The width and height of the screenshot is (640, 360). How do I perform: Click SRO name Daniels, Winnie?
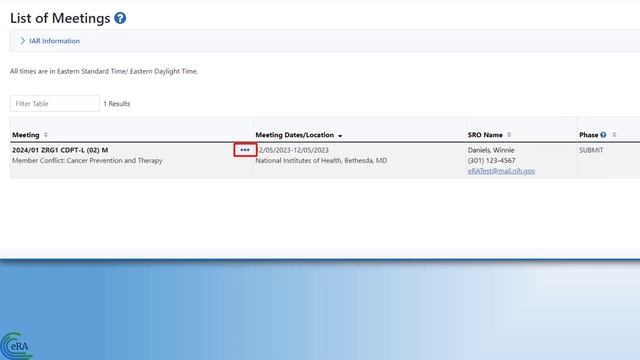click(491, 150)
